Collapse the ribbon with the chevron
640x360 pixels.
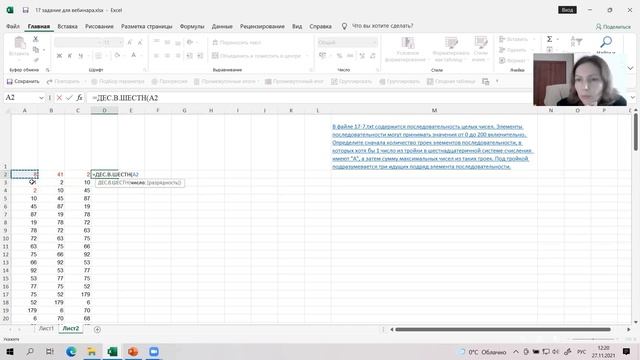click(630, 68)
